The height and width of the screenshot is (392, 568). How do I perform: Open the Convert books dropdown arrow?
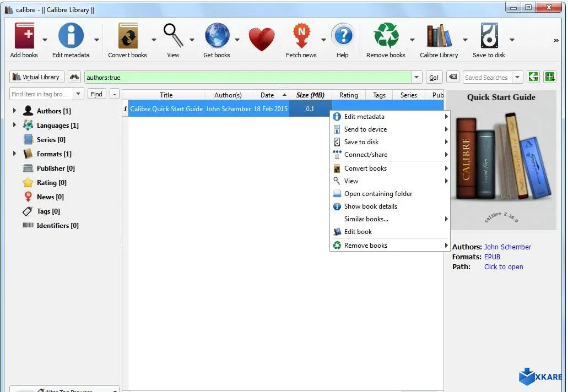[154, 40]
